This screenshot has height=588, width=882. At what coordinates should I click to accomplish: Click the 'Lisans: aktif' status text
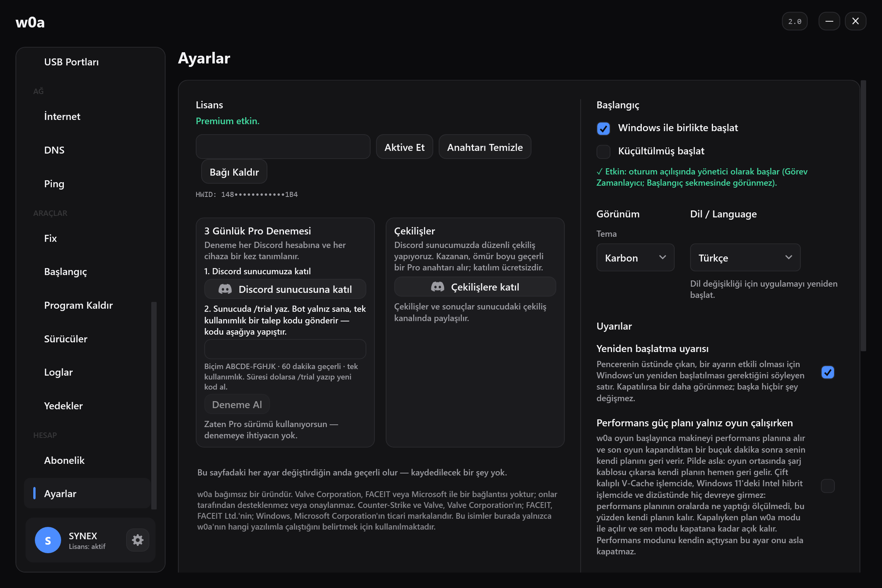(87, 547)
